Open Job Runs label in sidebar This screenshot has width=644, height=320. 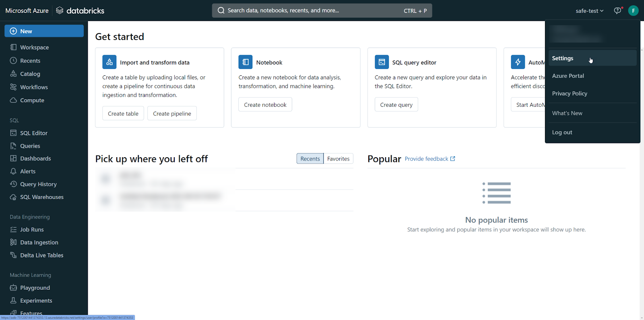coord(32,230)
